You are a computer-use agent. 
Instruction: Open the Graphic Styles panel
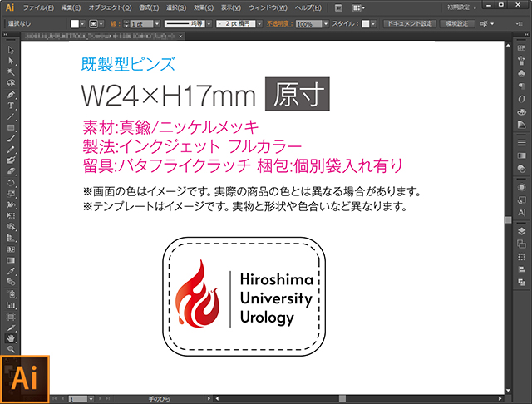tap(521, 200)
